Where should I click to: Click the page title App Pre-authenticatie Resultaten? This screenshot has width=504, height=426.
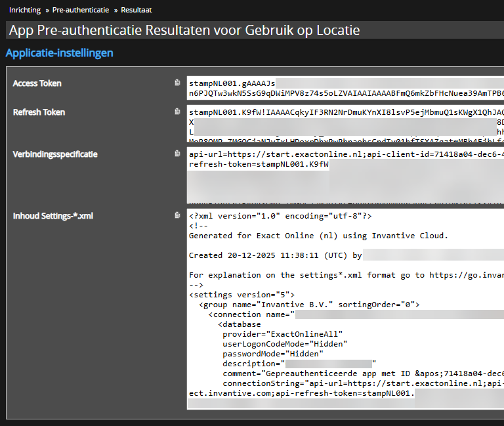tap(184, 31)
